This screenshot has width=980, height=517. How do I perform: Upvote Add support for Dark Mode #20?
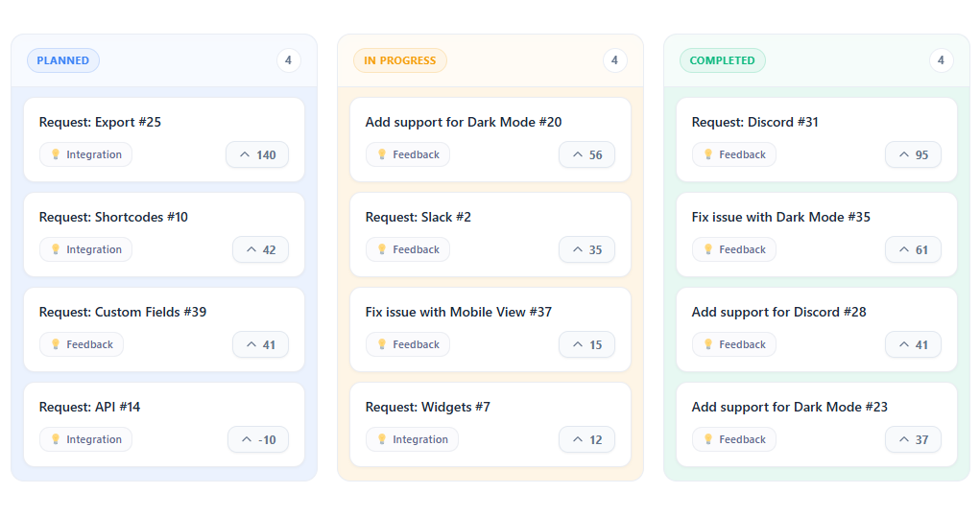coord(586,154)
